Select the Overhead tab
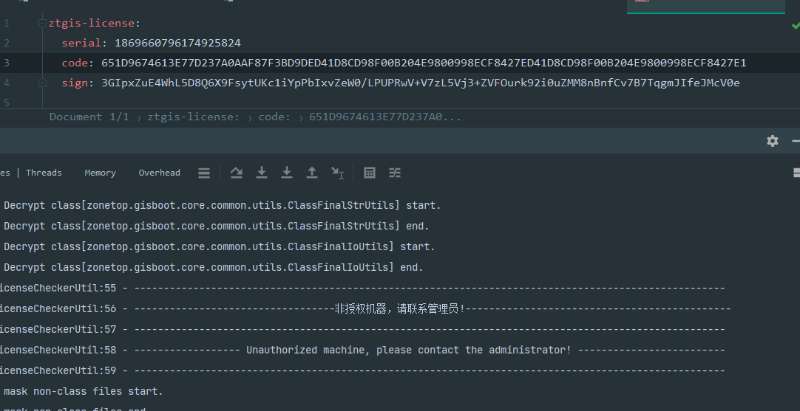 coord(159,173)
